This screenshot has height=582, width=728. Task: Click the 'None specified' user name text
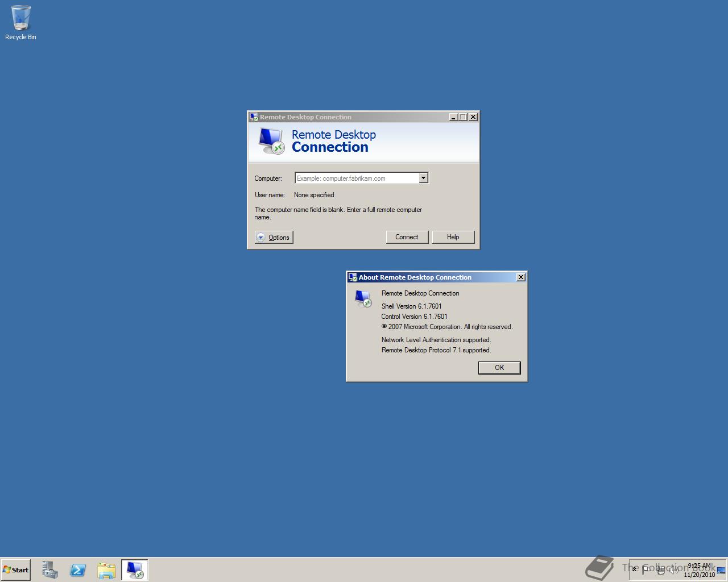point(314,195)
